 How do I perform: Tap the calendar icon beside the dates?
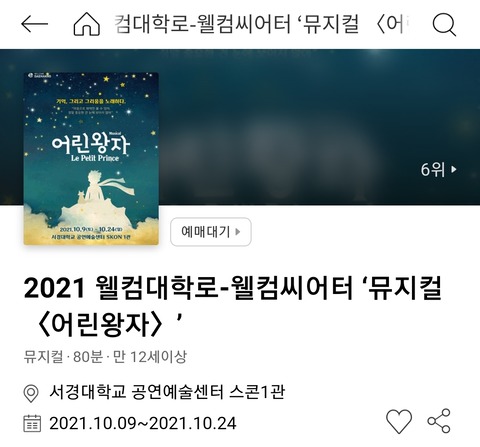[x=32, y=423]
